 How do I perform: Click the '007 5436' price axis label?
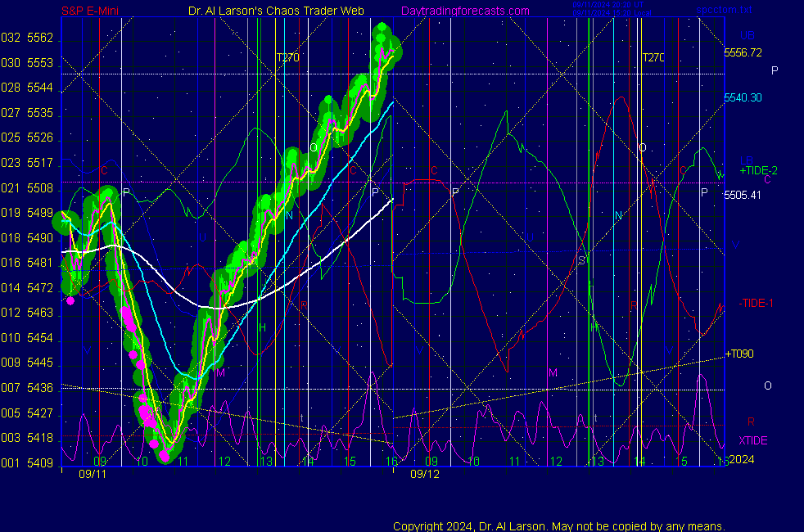[x=27, y=388]
